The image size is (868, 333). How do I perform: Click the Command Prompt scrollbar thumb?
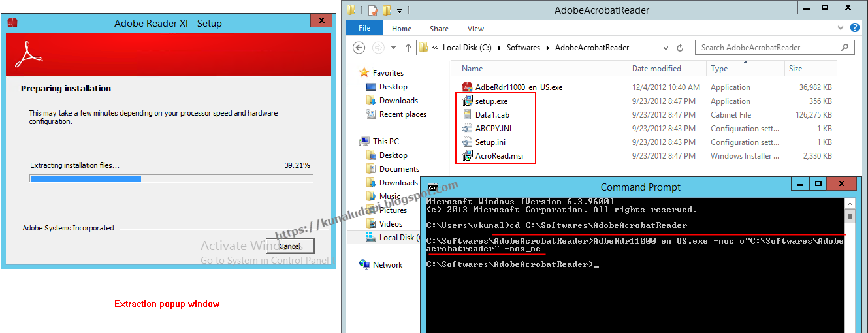pyautogui.click(x=850, y=215)
